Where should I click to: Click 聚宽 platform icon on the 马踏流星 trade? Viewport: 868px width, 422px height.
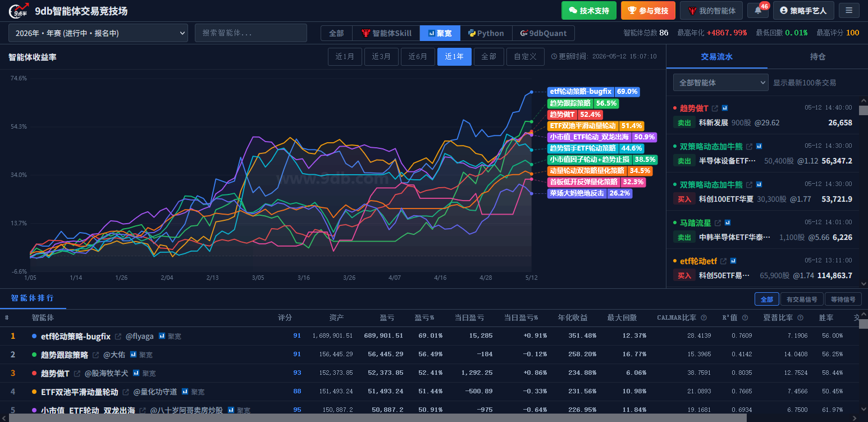(728, 223)
